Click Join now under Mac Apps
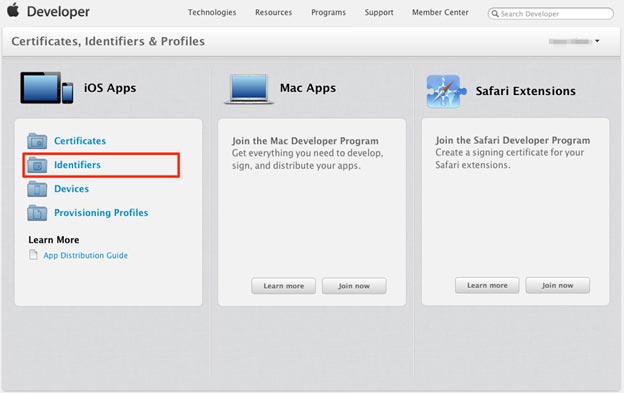 point(354,286)
